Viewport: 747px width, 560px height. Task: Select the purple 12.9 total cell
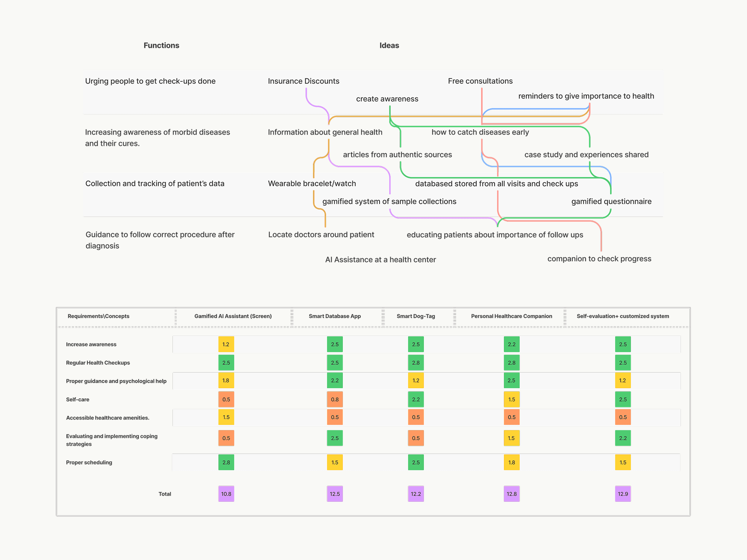pos(623,494)
